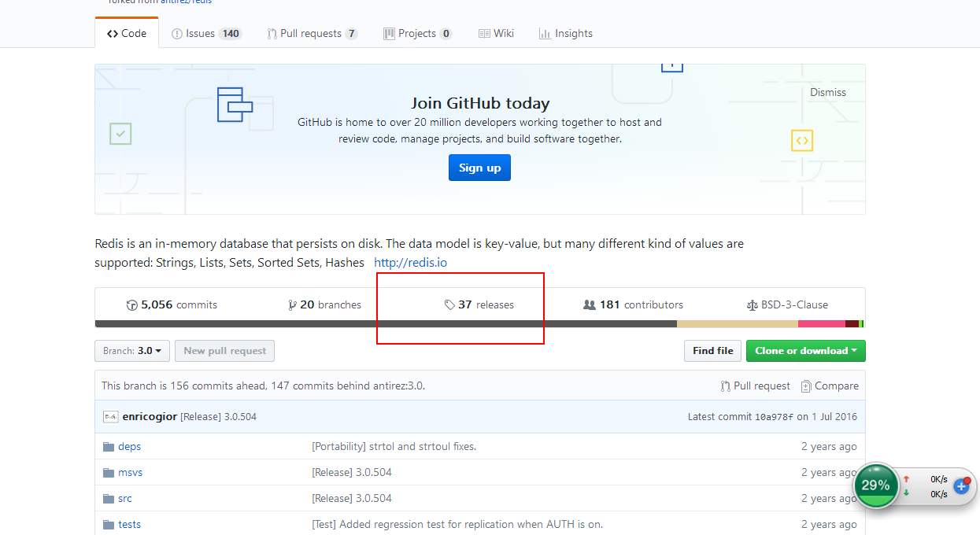The width and height of the screenshot is (980, 535).
Task: Open the http://redis.io link
Action: point(410,262)
